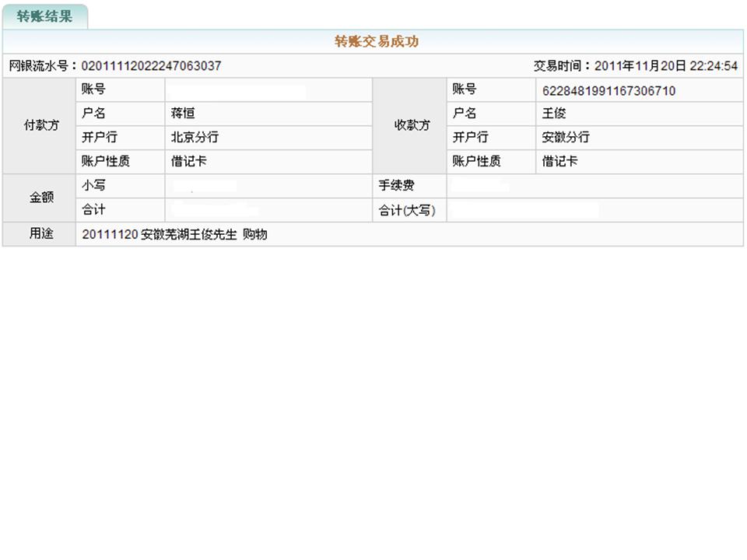Select the payee account number 6228481991167306710
Screen dimensions: 747x560
pos(608,91)
